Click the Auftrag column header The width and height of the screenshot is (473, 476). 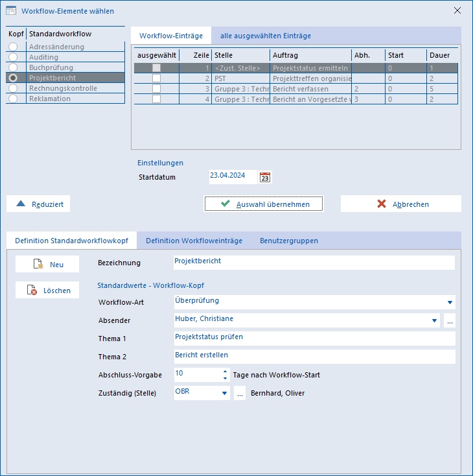[x=310, y=55]
